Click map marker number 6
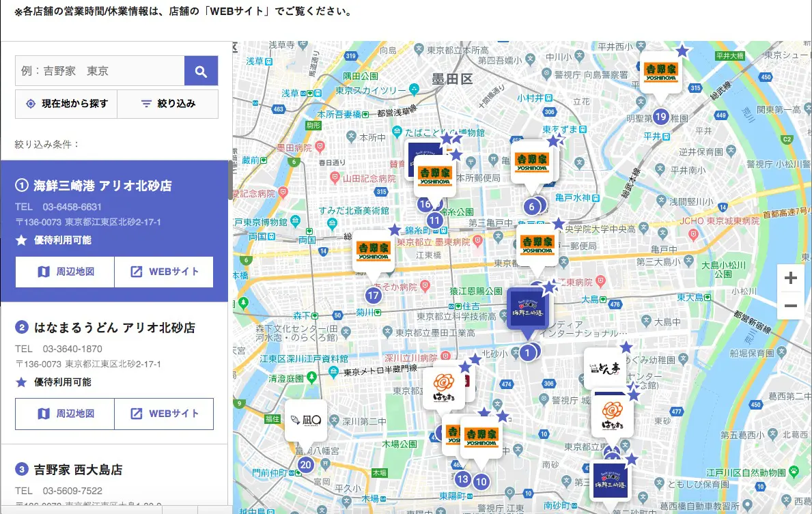 pos(531,207)
